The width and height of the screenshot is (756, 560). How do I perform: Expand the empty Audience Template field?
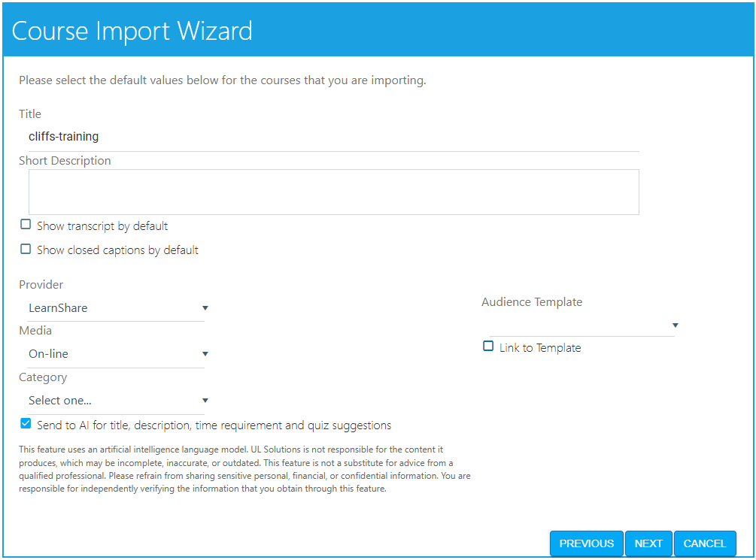[x=579, y=325]
